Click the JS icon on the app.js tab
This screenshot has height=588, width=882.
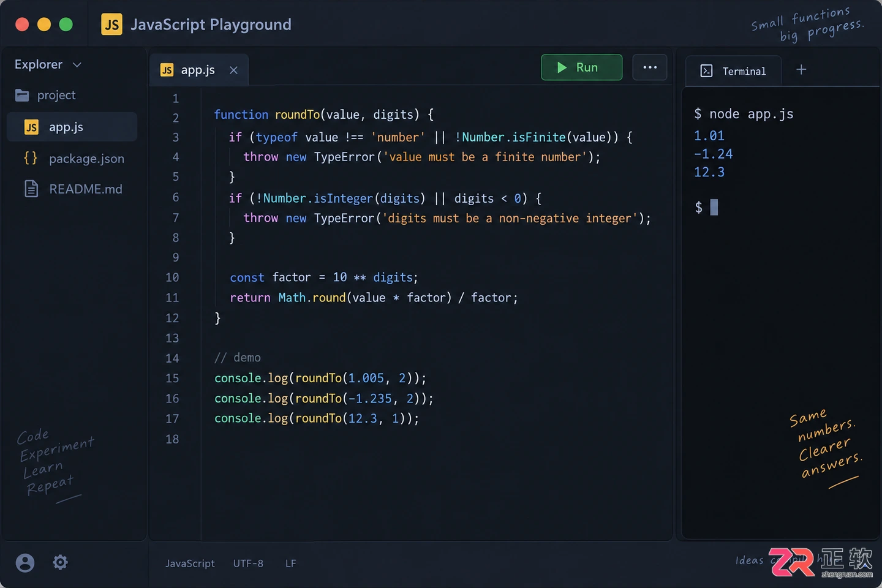point(167,70)
